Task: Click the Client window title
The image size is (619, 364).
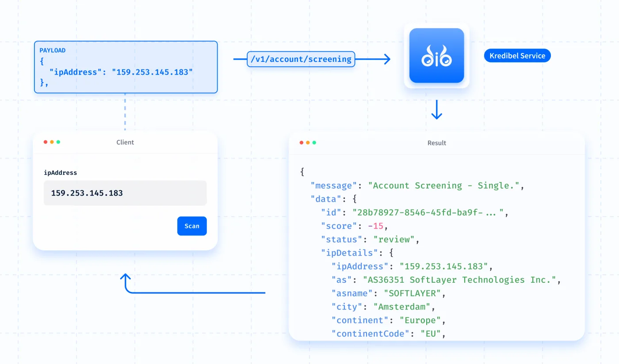Action: pos(125,142)
